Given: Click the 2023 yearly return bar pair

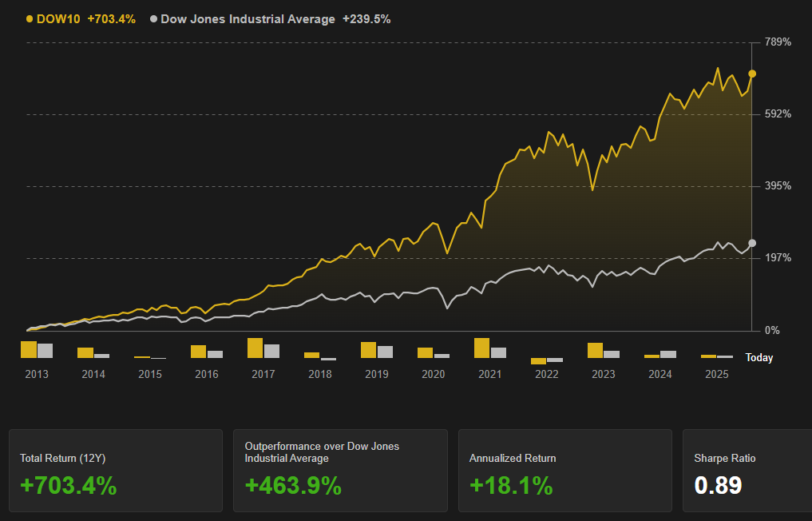Looking at the screenshot, I should coord(604,351).
